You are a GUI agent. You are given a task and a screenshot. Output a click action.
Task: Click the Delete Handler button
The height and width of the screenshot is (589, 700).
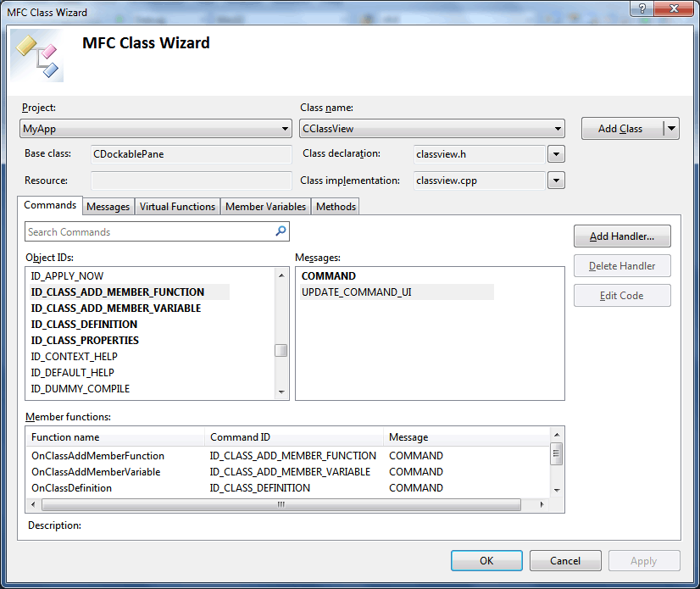[x=622, y=266]
